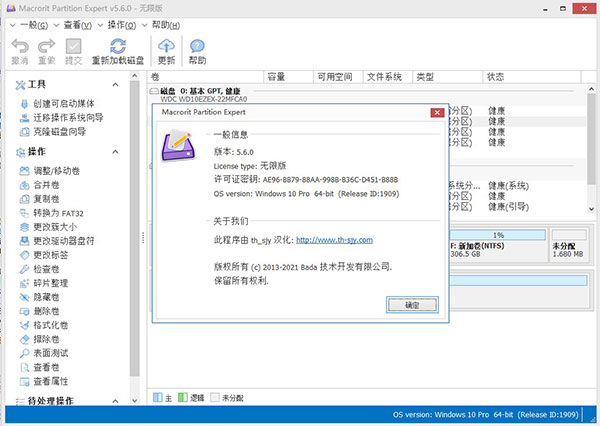Click the 重做 (Redo) toolbar icon

click(x=47, y=47)
